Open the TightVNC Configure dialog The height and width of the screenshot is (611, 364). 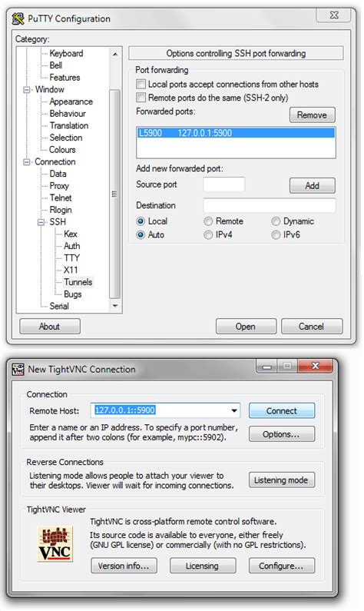(x=282, y=566)
